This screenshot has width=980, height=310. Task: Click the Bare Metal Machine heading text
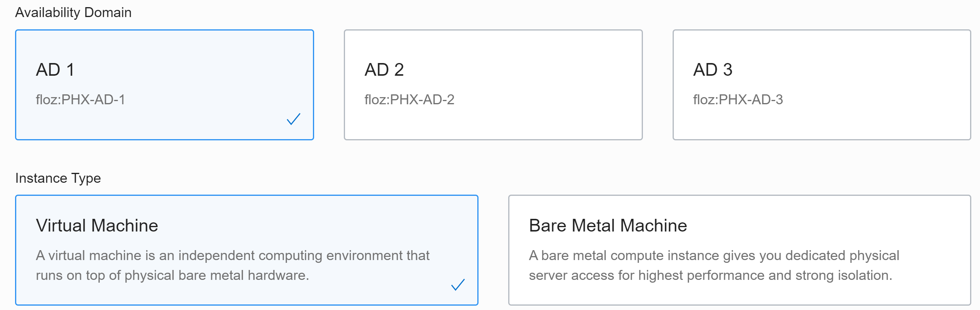pyautogui.click(x=608, y=226)
